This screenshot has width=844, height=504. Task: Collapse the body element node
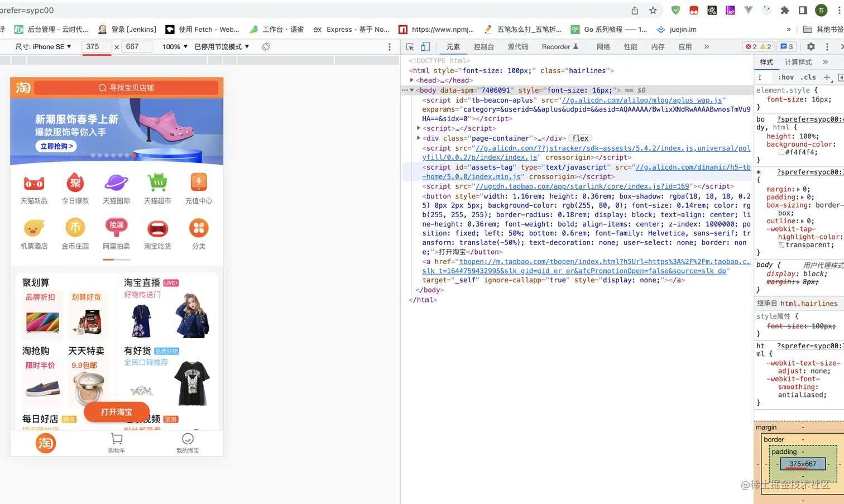[412, 90]
